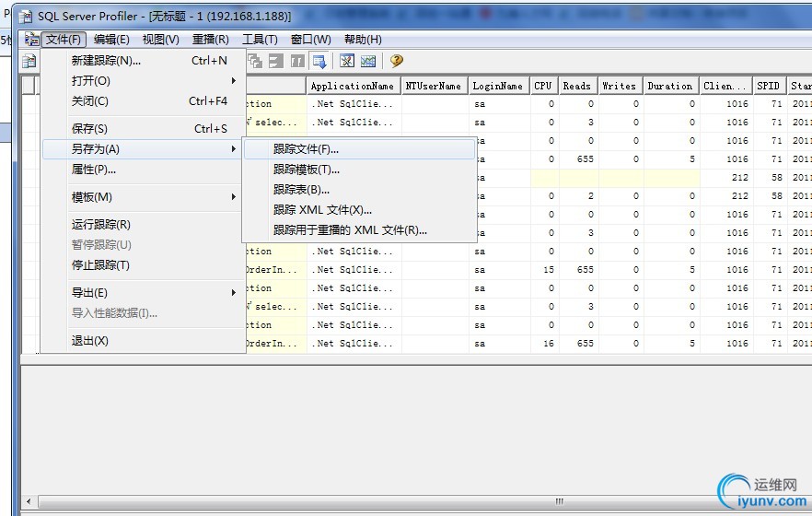The image size is (812, 516).
Task: Click the greyed pause-style icon beside Auto Scroll
Action: [297, 61]
